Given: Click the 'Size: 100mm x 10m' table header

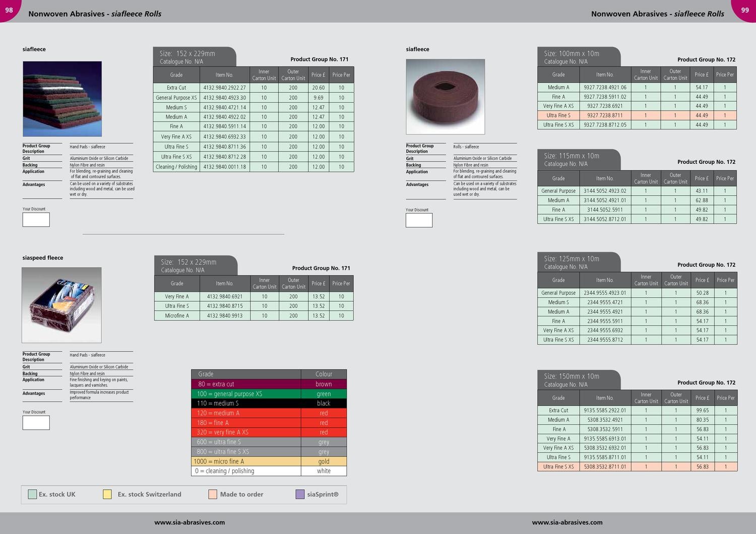Looking at the screenshot, I should 579,57.
